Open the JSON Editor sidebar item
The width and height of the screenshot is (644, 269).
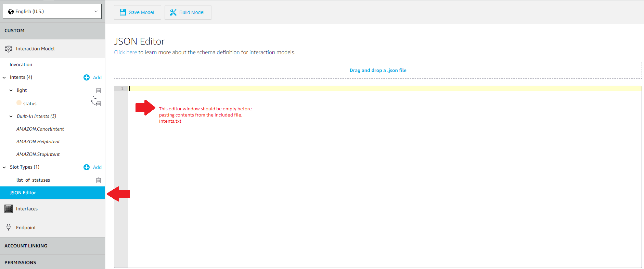click(x=52, y=193)
